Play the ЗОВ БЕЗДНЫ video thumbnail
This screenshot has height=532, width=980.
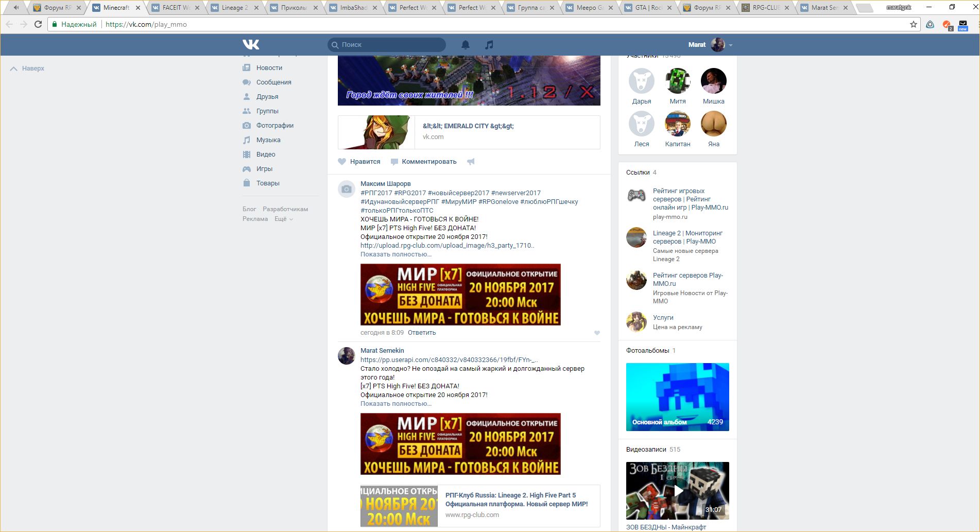678,491
